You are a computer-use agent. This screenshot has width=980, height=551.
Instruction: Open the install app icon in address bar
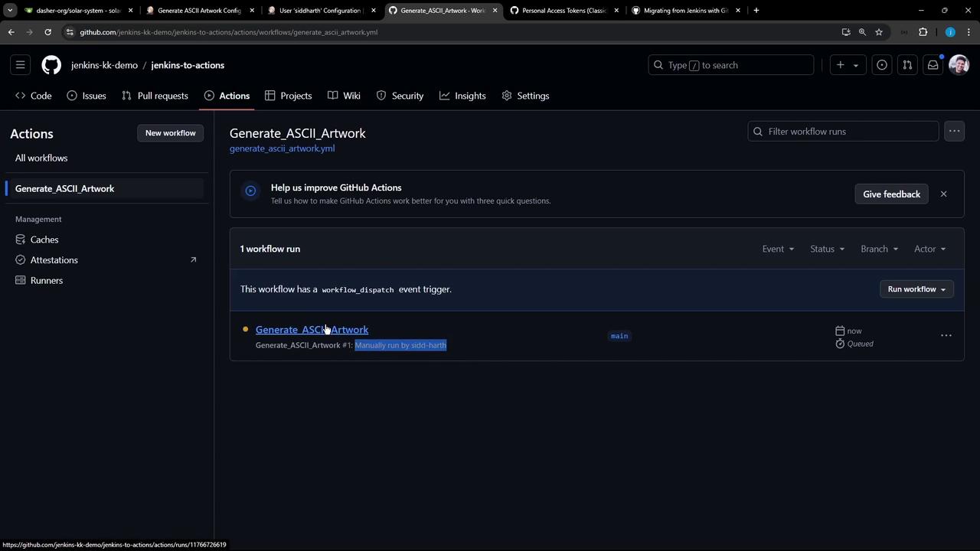[846, 32]
